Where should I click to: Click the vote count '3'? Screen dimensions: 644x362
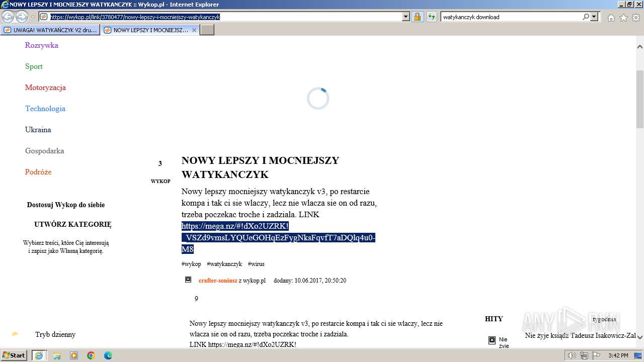coord(160,163)
